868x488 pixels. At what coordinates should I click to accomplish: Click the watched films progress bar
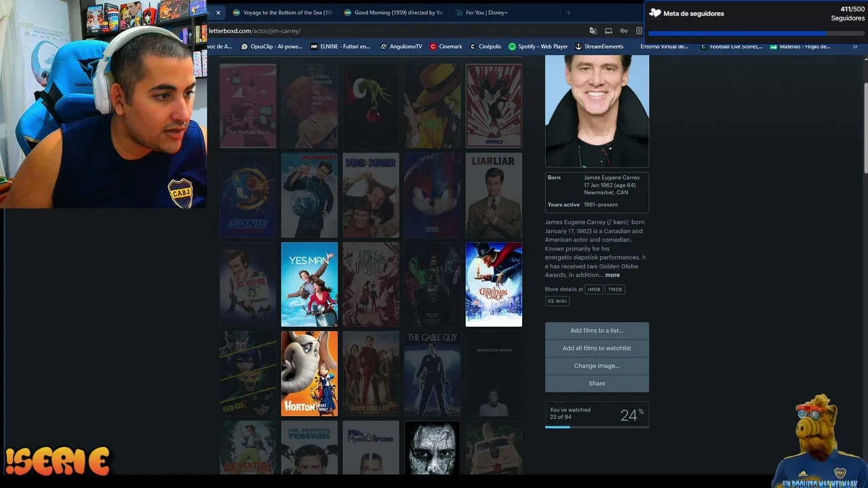[597, 427]
